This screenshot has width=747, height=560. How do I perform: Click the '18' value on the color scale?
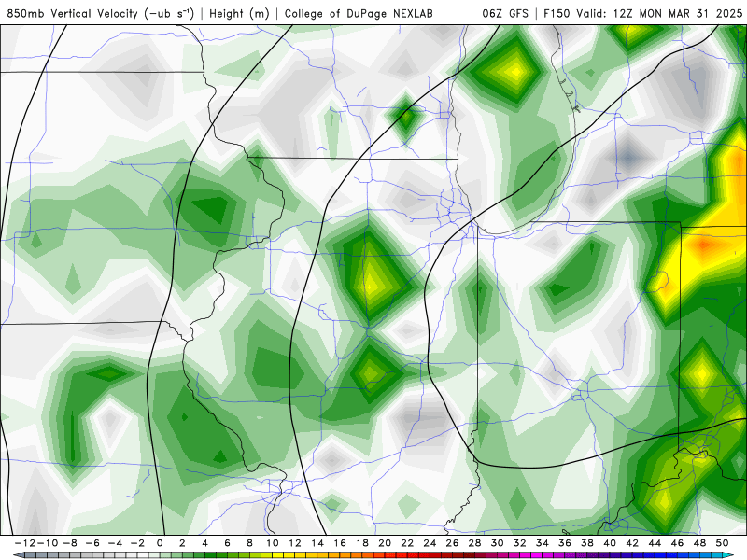362,543
